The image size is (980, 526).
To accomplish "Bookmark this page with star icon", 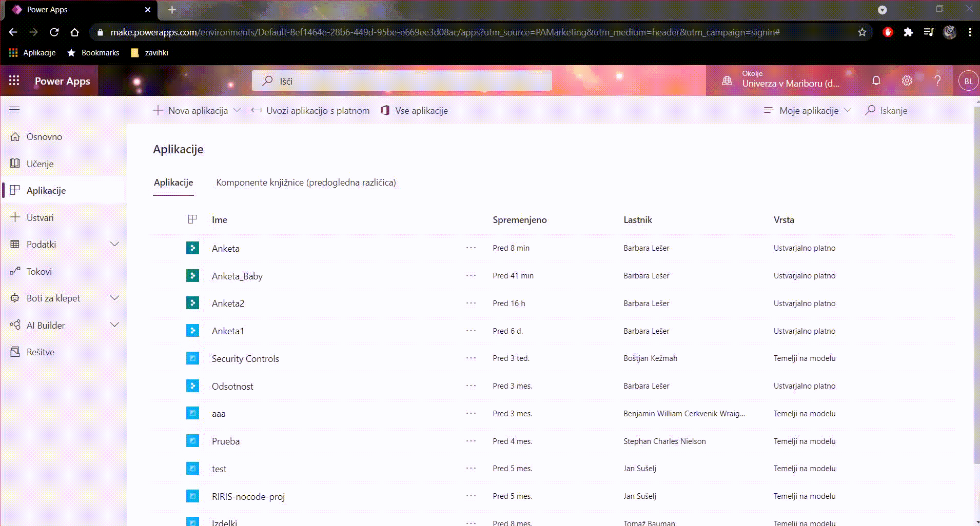I will (862, 32).
